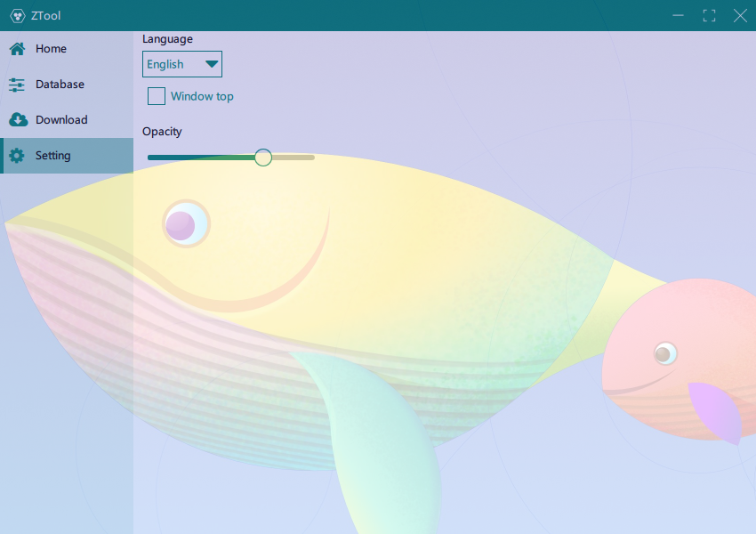Click the Home house icon

18,49
